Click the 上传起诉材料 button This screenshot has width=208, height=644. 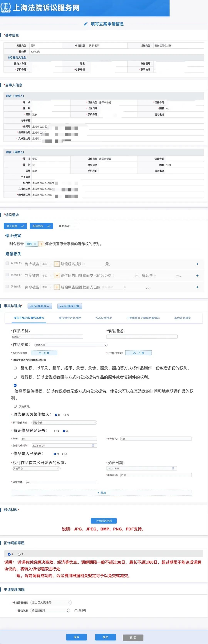click(104, 521)
